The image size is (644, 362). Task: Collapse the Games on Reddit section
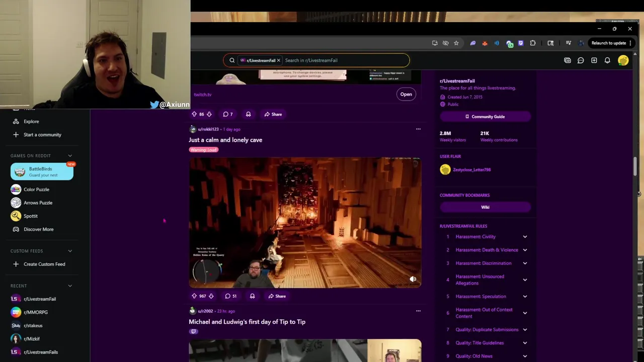point(70,156)
